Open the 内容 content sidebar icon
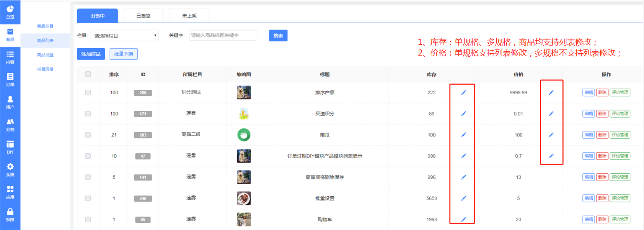Viewport: 644px width, 230px height. click(10, 58)
